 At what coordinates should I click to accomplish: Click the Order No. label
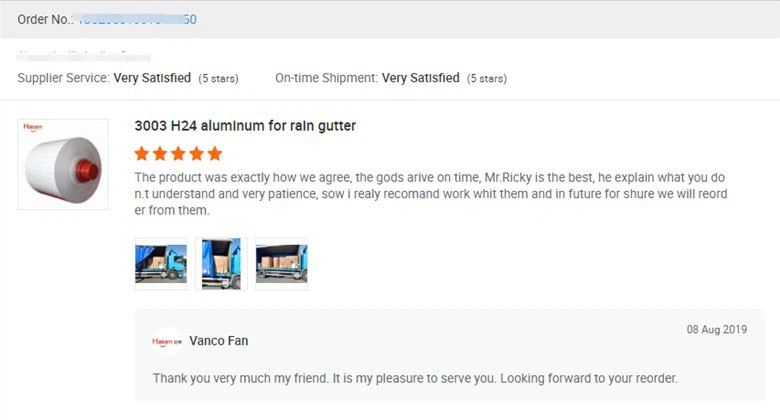(x=45, y=20)
